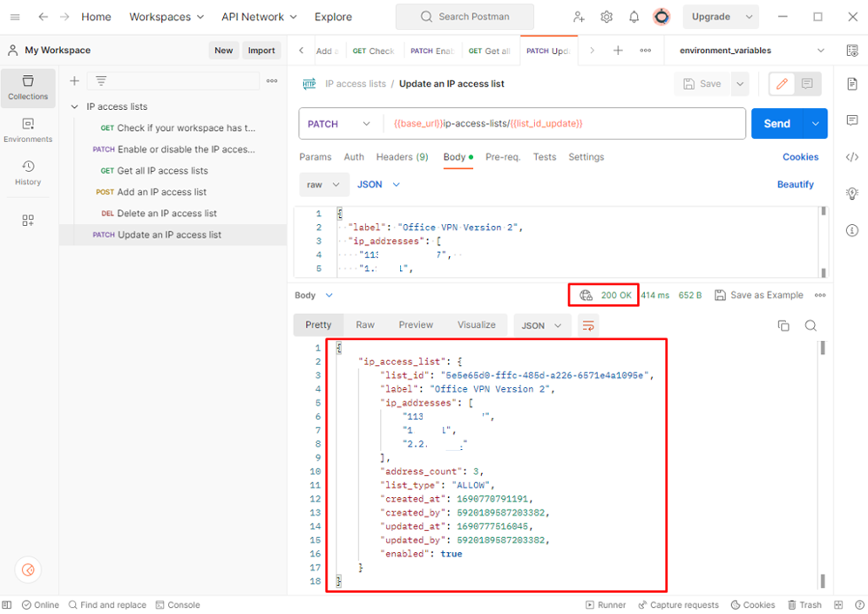Open the Collections sidebar panel
The height and width of the screenshot is (614, 868).
tap(28, 86)
